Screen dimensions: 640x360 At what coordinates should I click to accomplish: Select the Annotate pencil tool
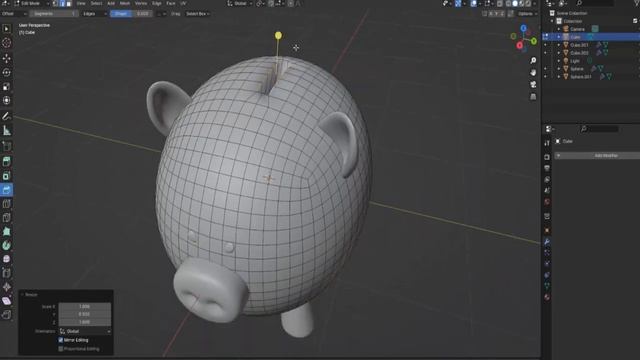coord(7,116)
